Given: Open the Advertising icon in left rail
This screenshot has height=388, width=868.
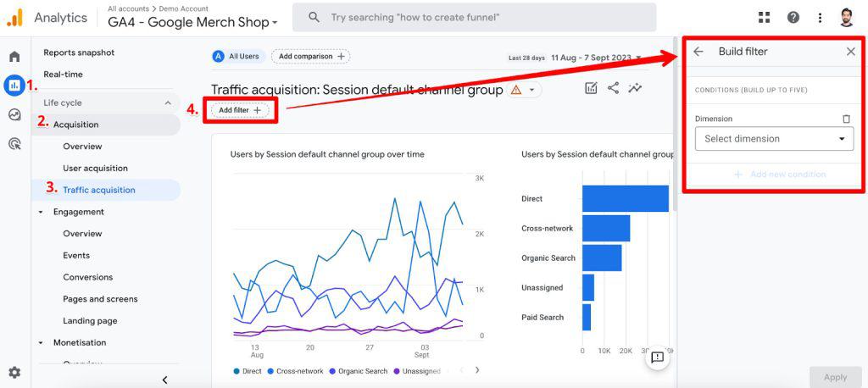Looking at the screenshot, I should pos(14,144).
